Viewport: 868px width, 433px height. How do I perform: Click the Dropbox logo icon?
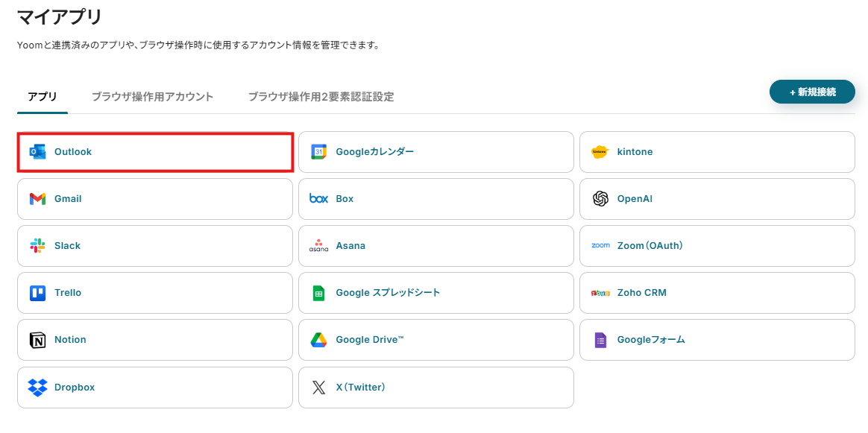[37, 388]
